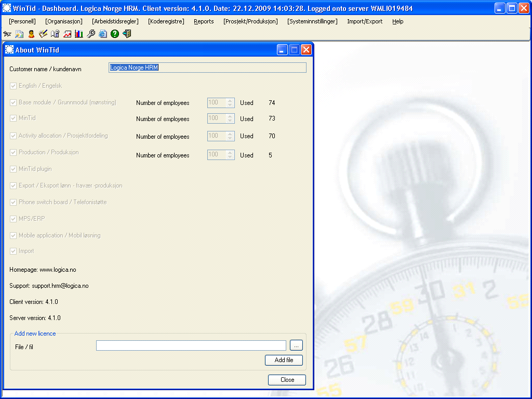Open the Help menu
This screenshot has height=399, width=532.
click(x=397, y=21)
